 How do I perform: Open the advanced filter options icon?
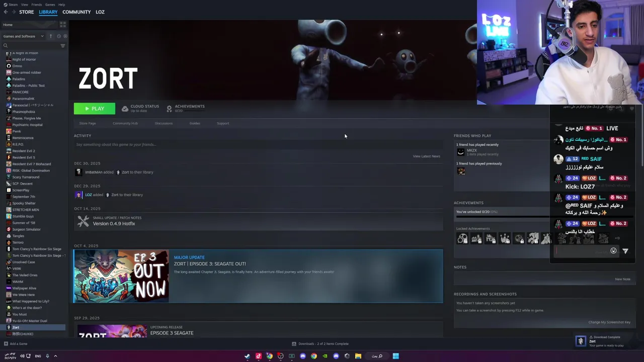[63, 46]
